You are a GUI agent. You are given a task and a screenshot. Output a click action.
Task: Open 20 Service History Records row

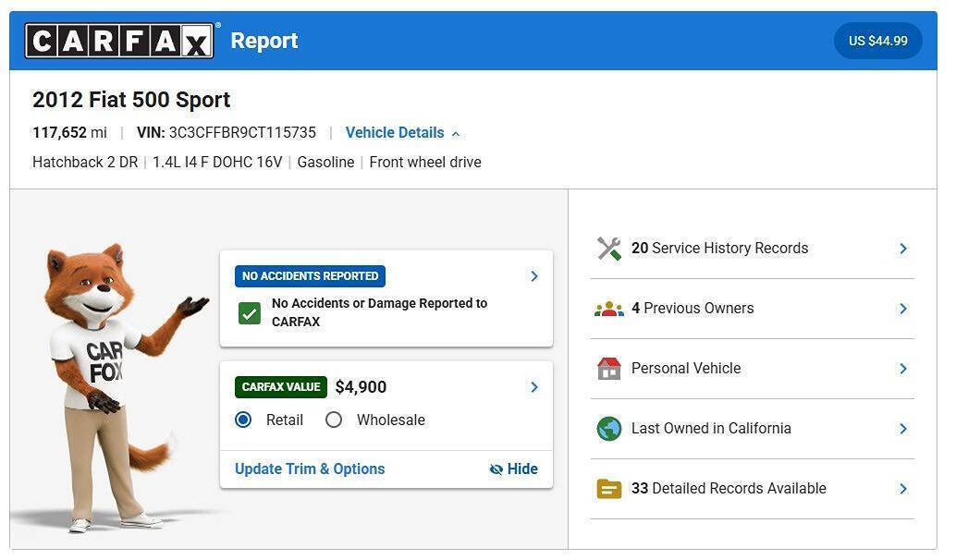[x=753, y=249]
